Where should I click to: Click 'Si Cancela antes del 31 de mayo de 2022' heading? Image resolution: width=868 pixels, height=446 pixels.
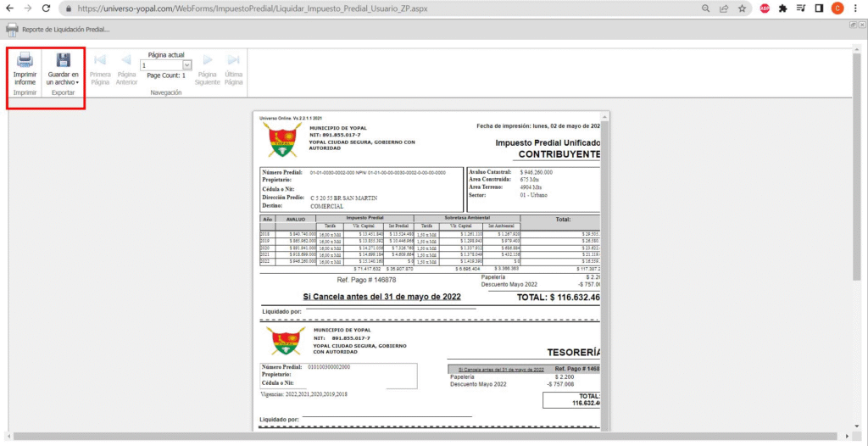(382, 297)
